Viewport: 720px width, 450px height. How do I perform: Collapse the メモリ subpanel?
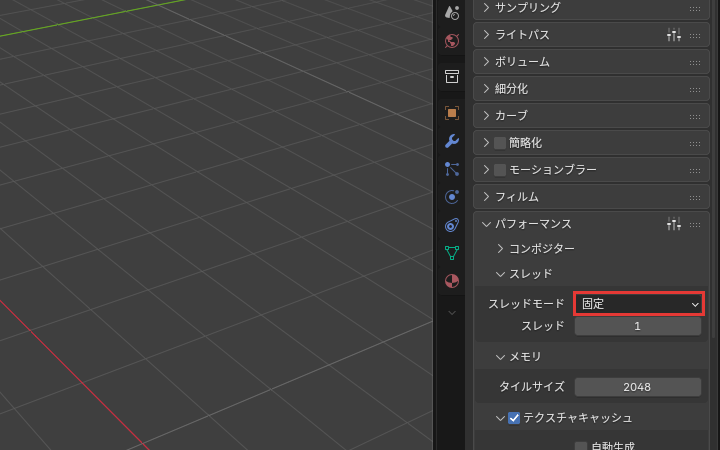tap(501, 357)
